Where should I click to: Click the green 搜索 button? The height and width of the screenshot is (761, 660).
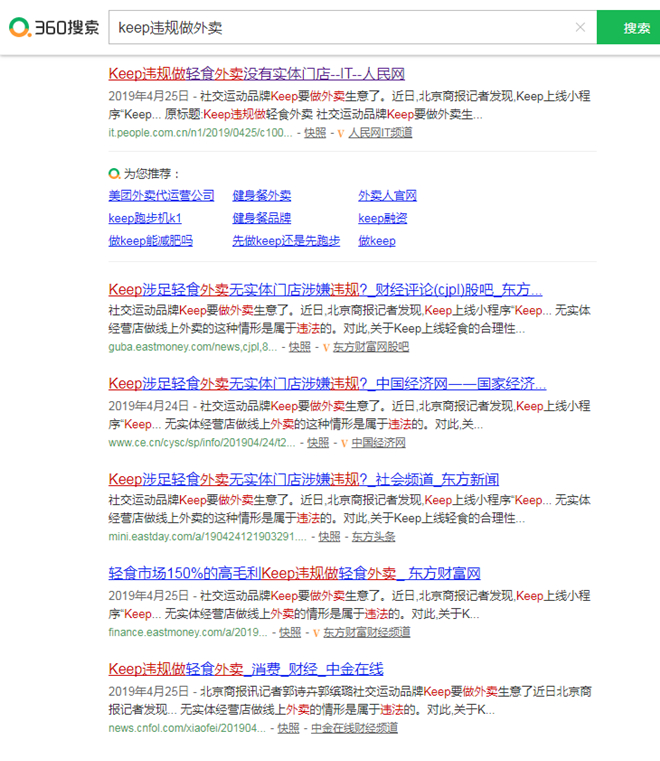[628, 27]
